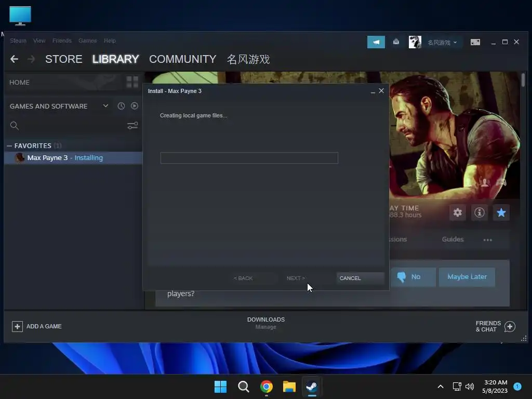The image size is (532, 399).
Task: Close the Install - Max Payne 3 dialog
Action: click(x=381, y=90)
